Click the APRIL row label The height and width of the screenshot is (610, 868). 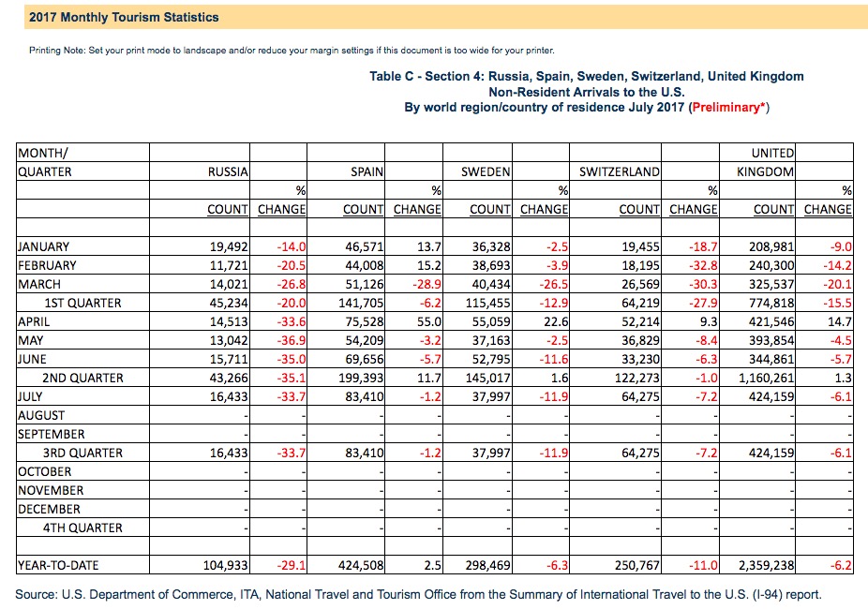point(34,321)
